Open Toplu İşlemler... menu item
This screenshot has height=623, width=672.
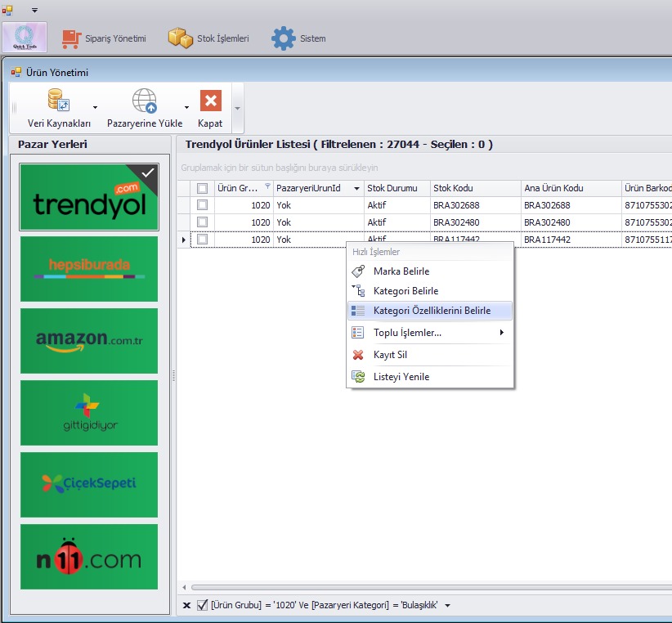click(430, 333)
